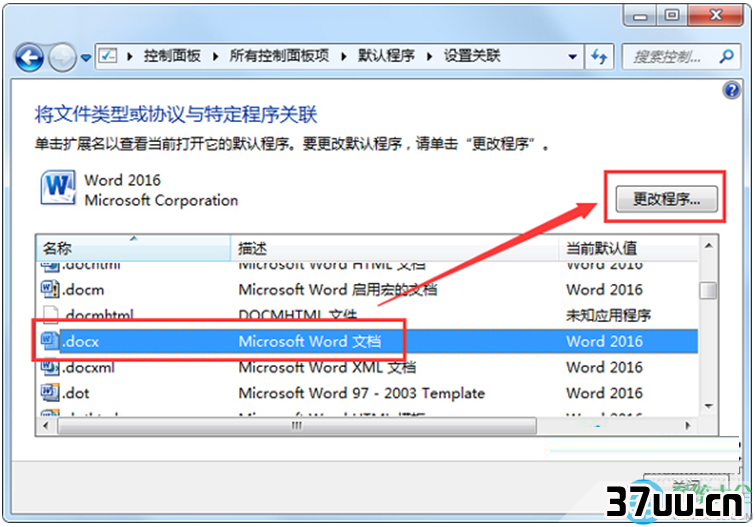Click the horizontal scroll right arrow
The width and height of the screenshot is (755, 527).
[688, 425]
